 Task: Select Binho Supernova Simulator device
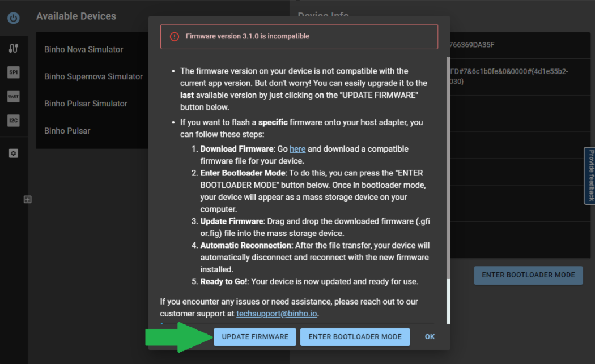pos(92,76)
